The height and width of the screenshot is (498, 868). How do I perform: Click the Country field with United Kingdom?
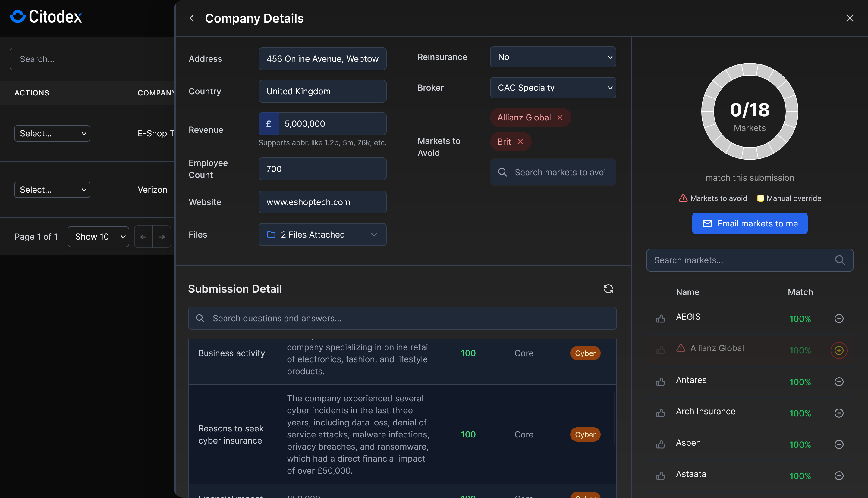pos(322,91)
